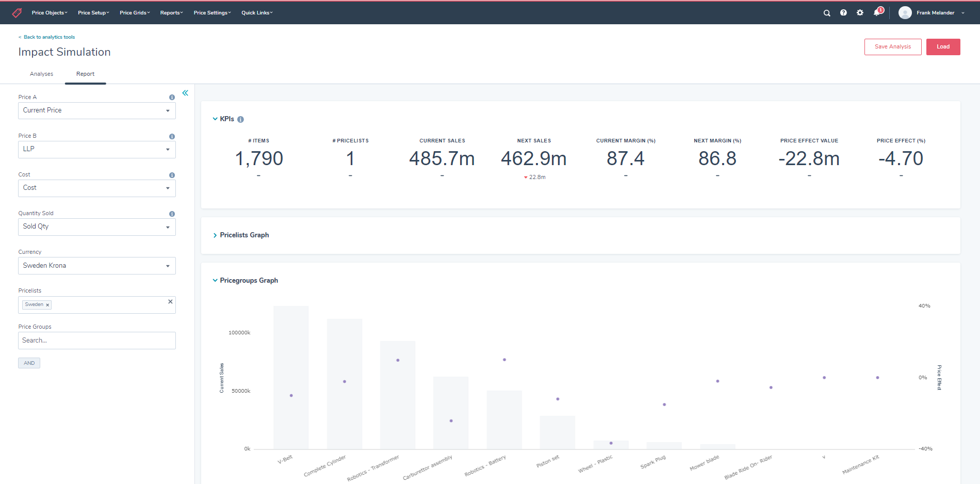Open settings via the gear icon
This screenshot has width=980, height=484.
(860, 13)
